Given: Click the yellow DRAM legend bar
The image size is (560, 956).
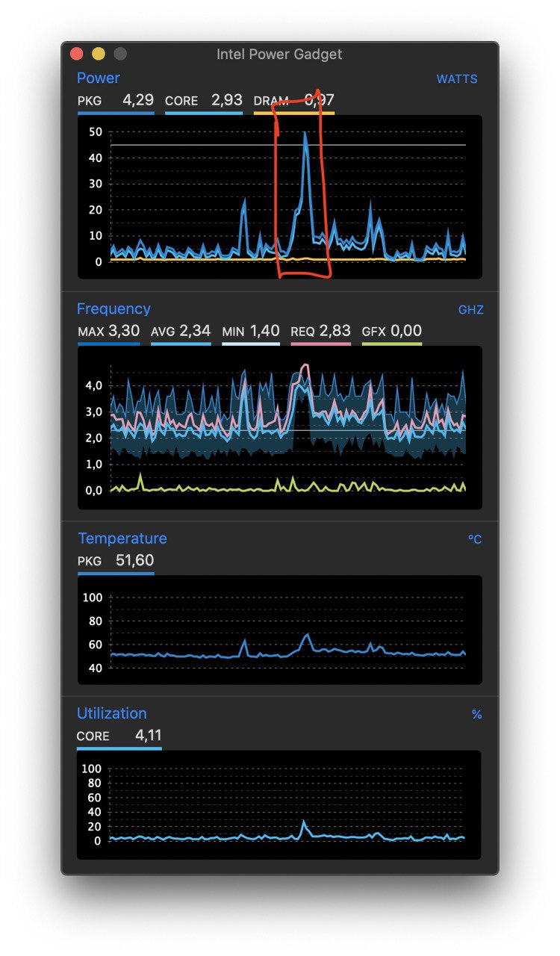Looking at the screenshot, I should [294, 114].
